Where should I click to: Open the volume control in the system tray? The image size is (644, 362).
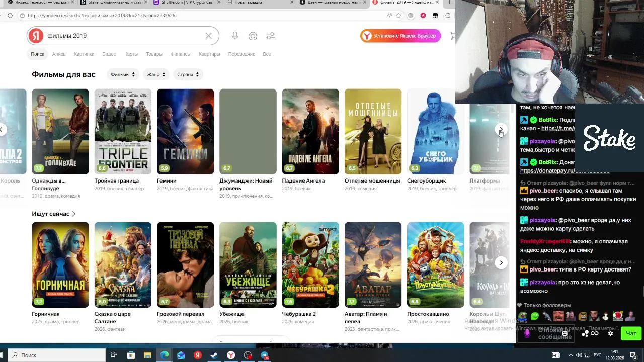tap(578, 355)
